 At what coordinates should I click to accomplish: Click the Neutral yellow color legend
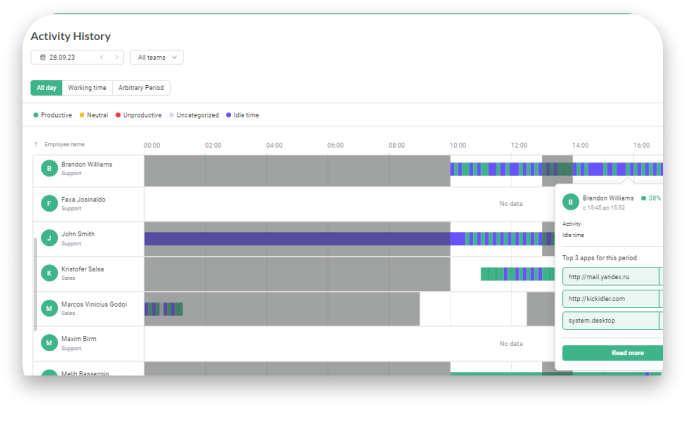95,115
